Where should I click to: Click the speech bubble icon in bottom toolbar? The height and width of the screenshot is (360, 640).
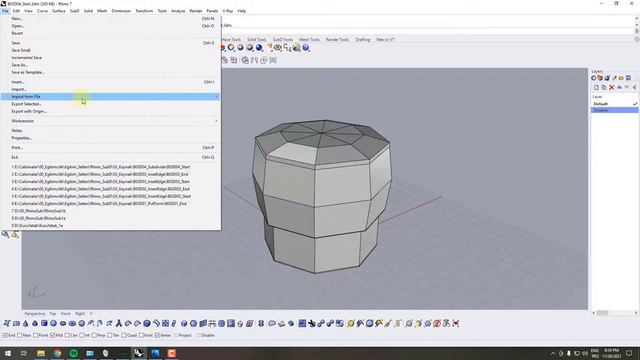(272, 324)
